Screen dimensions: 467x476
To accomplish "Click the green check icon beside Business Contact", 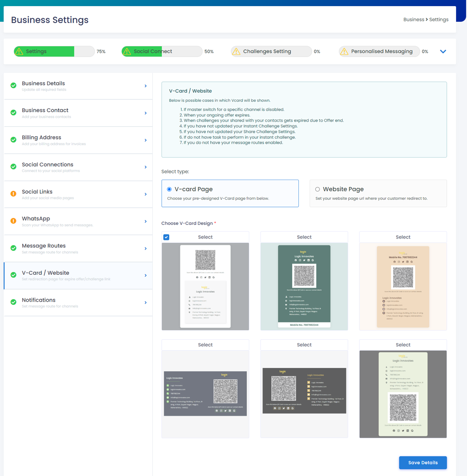I will pos(13,113).
